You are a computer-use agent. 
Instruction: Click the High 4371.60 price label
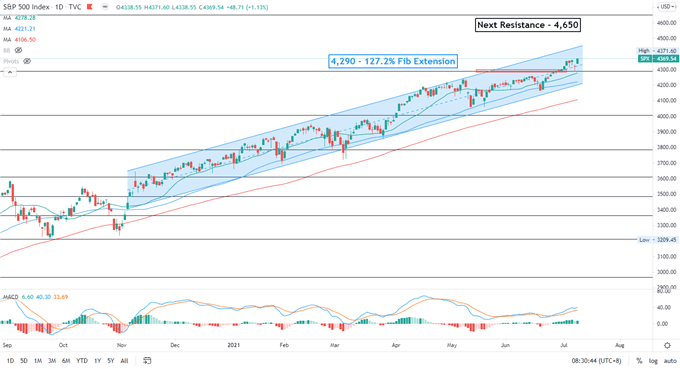click(657, 51)
